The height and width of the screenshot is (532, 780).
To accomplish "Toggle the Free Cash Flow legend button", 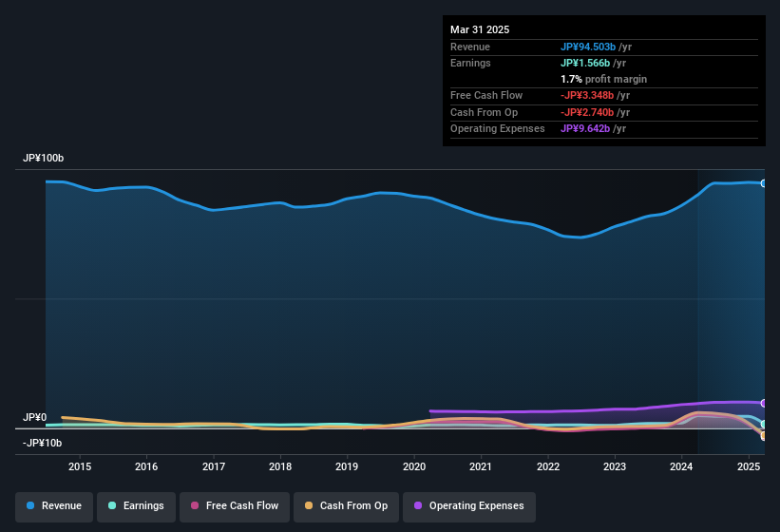I will [x=235, y=506].
